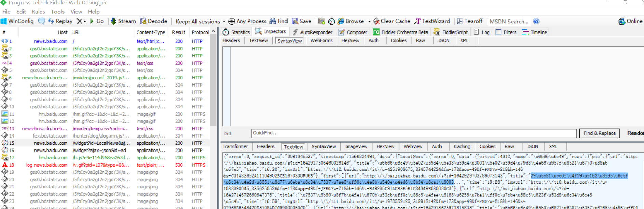Click the Tearoff toolbar button

470,21
